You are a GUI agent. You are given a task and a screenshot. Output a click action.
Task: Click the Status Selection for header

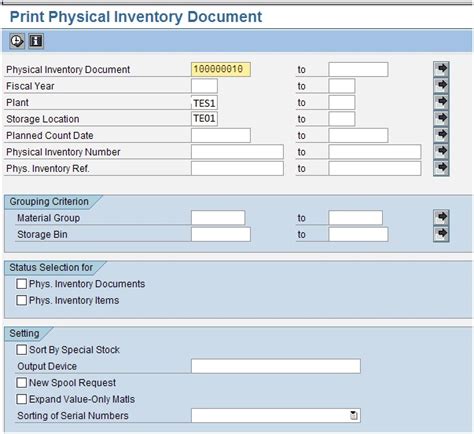(51, 267)
